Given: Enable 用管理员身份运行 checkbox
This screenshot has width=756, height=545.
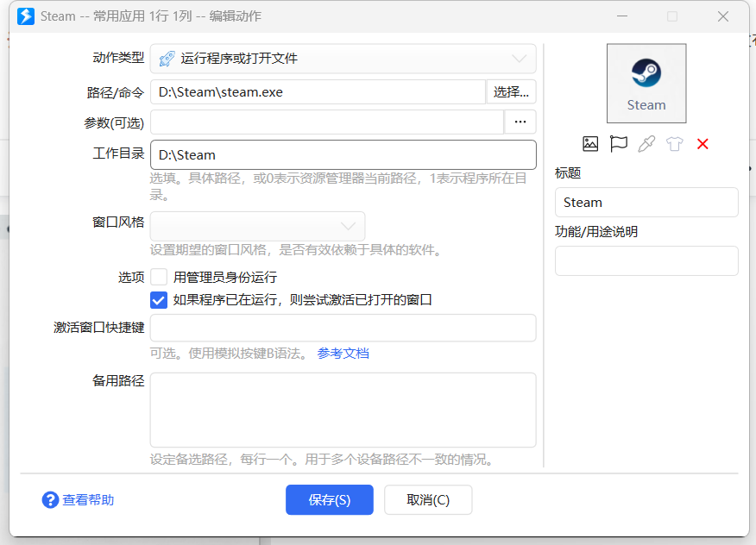Looking at the screenshot, I should 159,277.
